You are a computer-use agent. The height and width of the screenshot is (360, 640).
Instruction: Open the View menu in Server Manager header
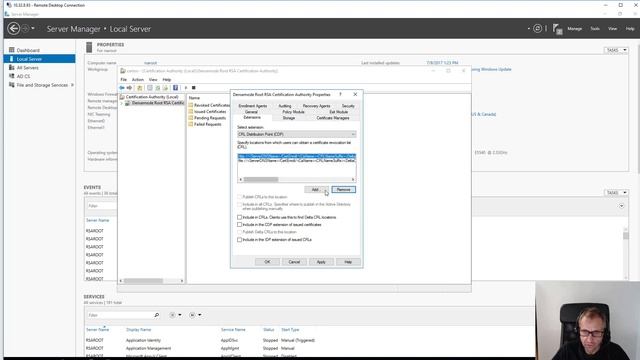pos(612,29)
